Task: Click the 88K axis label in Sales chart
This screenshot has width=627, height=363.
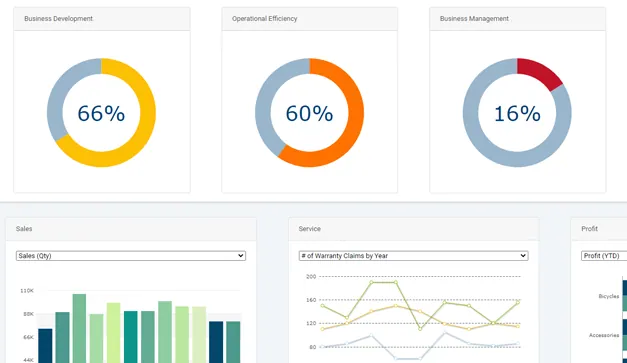Action: pos(28,314)
